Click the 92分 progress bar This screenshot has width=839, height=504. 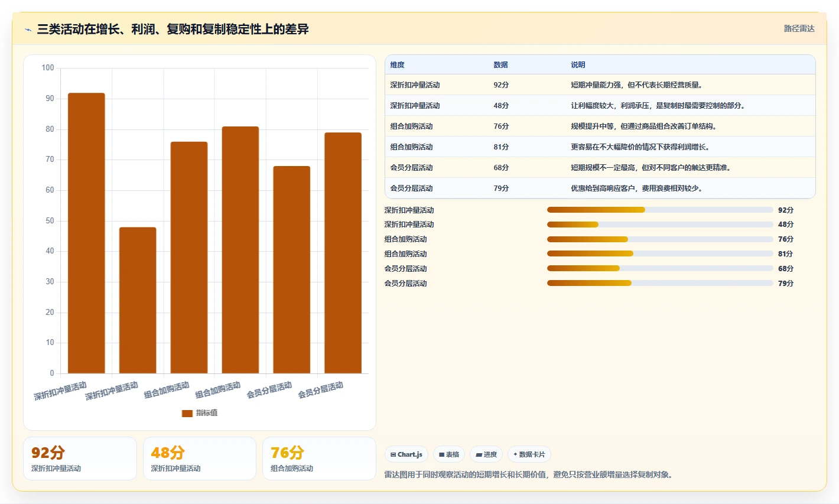tap(660, 210)
